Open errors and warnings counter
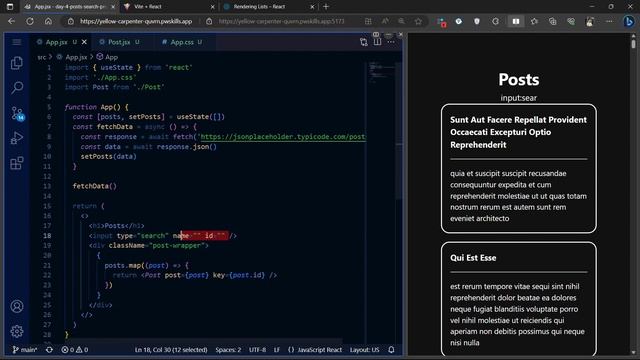Screen dimensions: 640x360 click(x=75, y=350)
